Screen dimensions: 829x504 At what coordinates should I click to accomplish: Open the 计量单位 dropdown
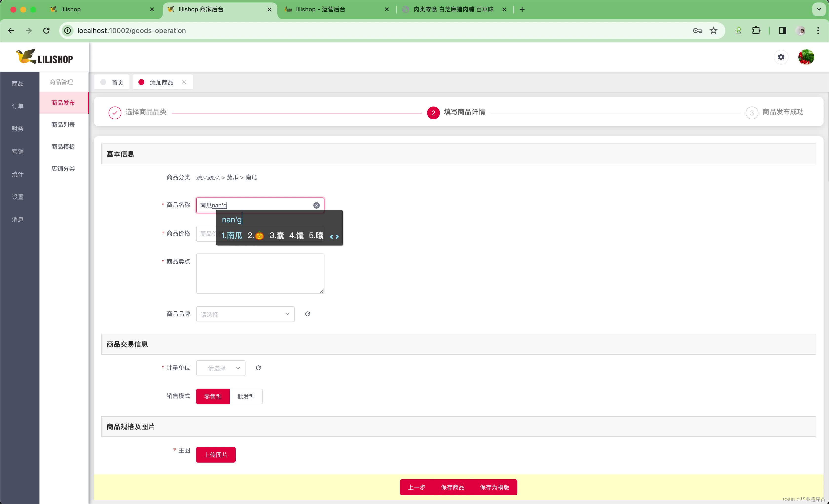click(x=221, y=368)
